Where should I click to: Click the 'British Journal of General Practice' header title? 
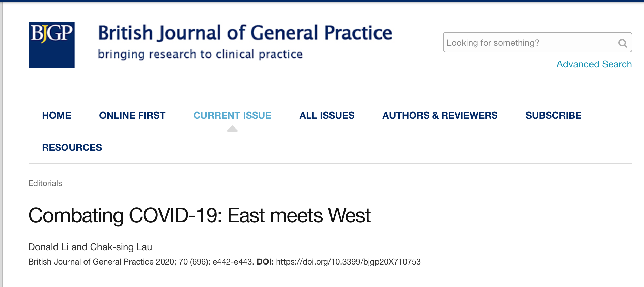245,33
